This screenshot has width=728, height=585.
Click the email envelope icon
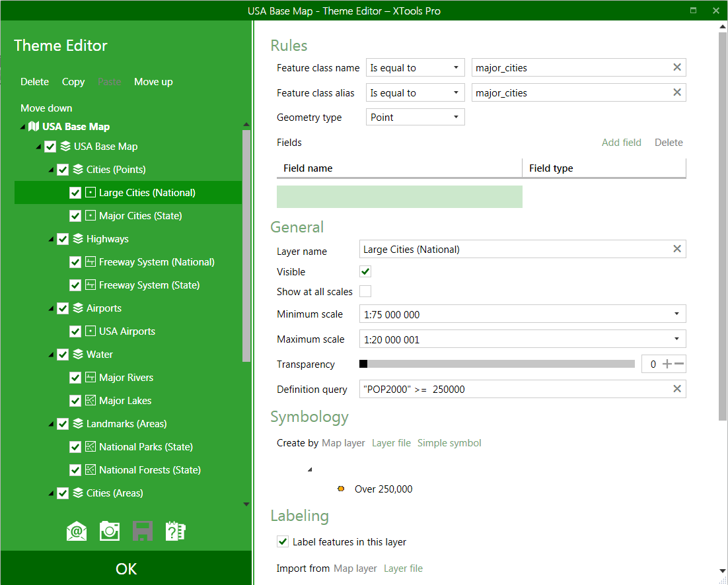(77, 531)
